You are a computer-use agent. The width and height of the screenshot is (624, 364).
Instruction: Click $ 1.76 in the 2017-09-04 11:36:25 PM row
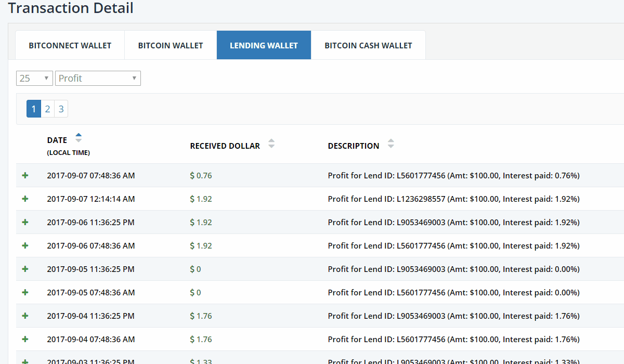tap(201, 316)
